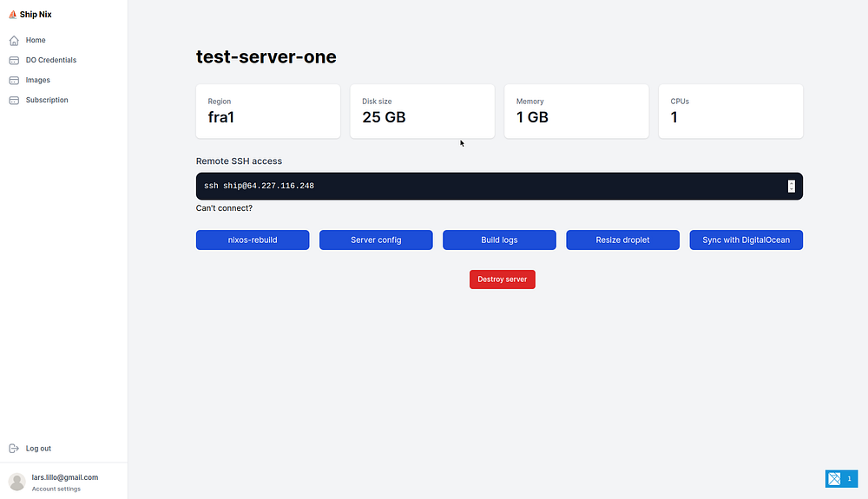868x499 pixels.
Task: Click the ssh ship@64.227.116.248 command field
Action: pos(499,186)
